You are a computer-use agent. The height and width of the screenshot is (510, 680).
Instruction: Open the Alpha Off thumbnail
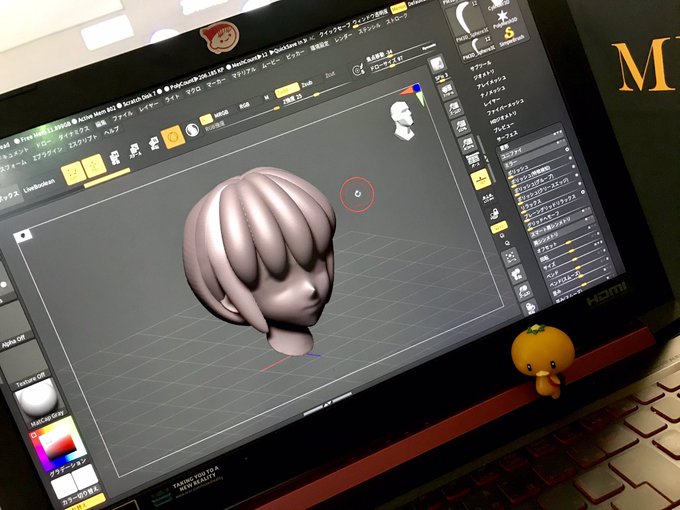(12, 323)
